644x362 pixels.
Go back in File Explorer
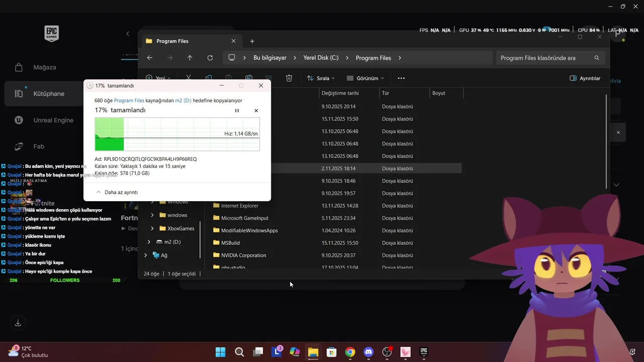point(149,58)
